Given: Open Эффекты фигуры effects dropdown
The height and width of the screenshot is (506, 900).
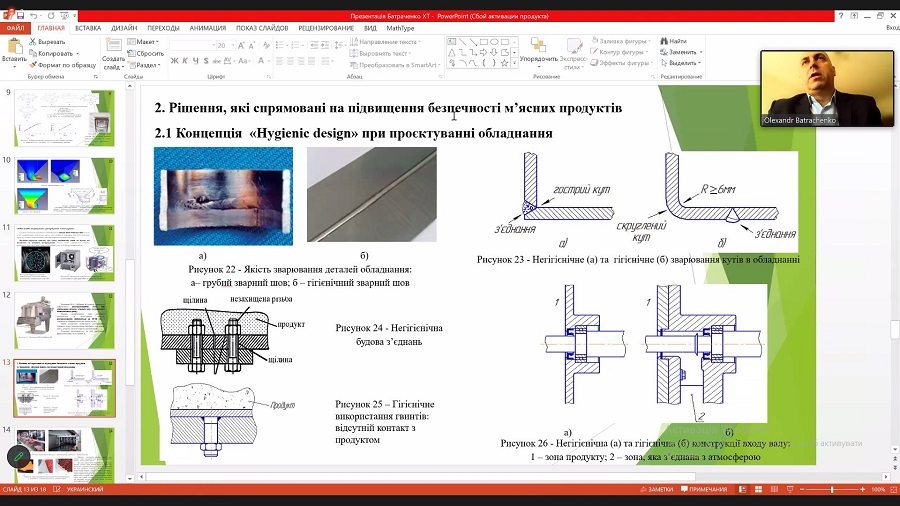Looking at the screenshot, I should (x=622, y=63).
